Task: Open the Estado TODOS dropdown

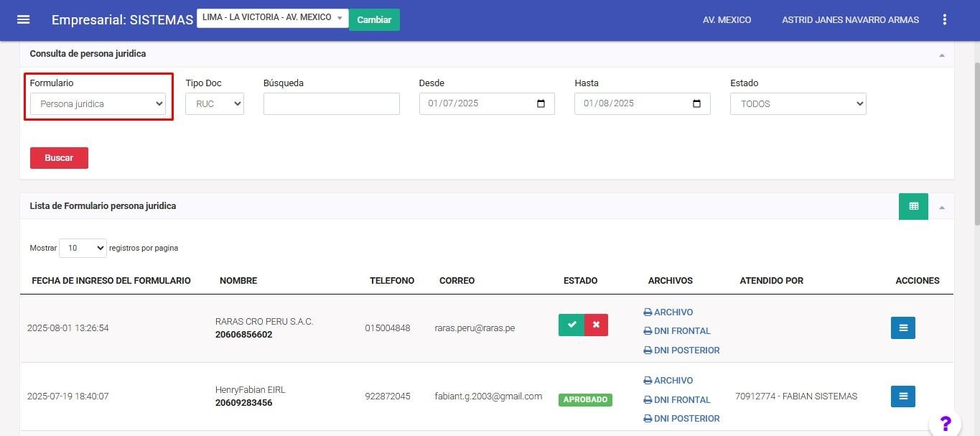Action: tap(798, 104)
